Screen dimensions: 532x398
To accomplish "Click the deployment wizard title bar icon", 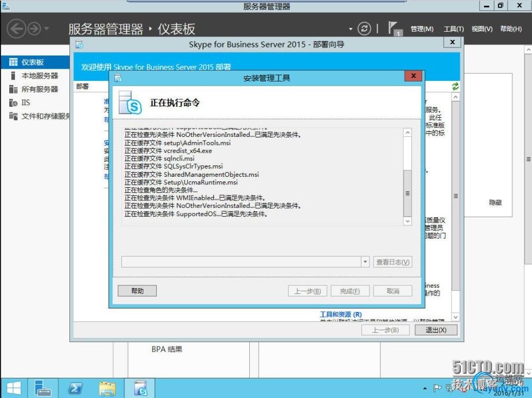I will 79,44.
